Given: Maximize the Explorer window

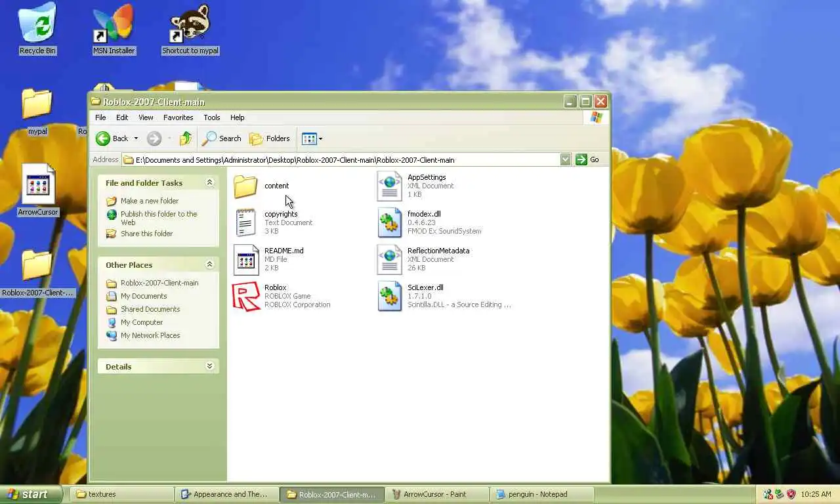Looking at the screenshot, I should coord(585,102).
